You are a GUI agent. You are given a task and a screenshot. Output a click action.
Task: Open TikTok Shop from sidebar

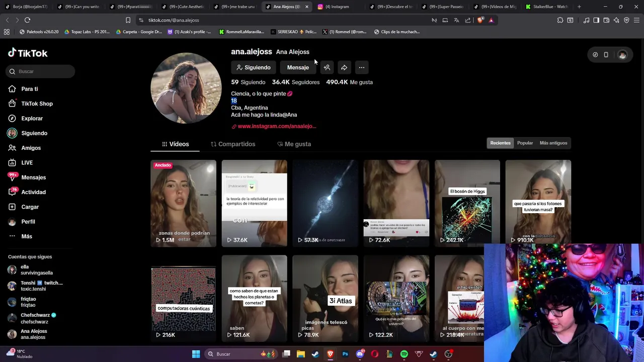[x=30, y=104]
